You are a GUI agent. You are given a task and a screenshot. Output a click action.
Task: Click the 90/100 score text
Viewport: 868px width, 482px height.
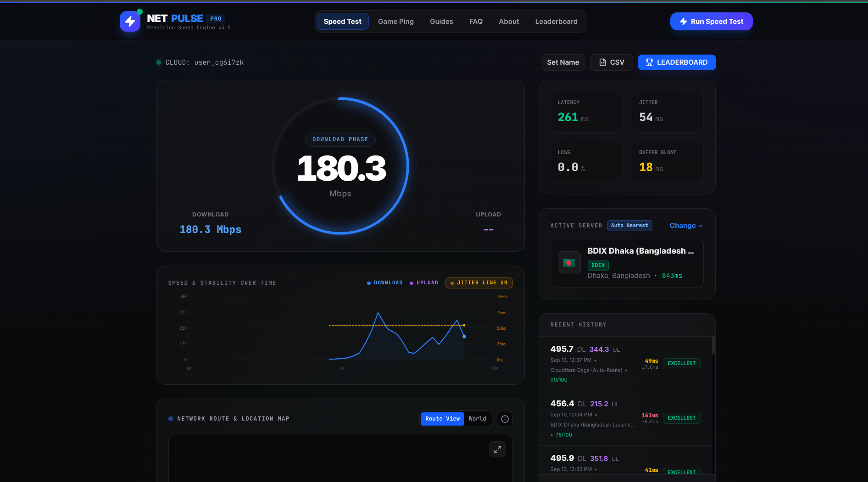[559, 380]
